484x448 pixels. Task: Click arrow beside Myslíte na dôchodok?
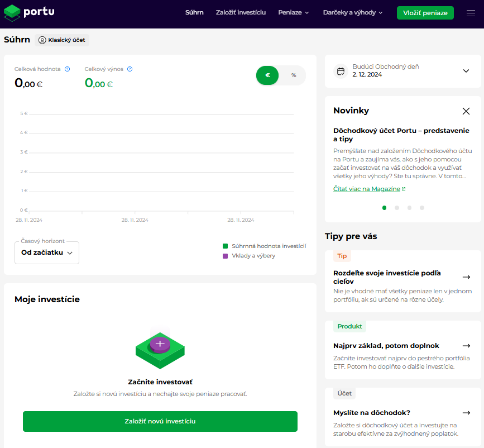point(466,413)
